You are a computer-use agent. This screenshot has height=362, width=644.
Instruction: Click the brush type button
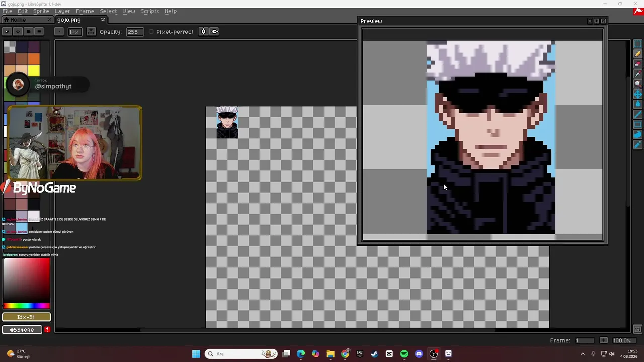(59, 32)
